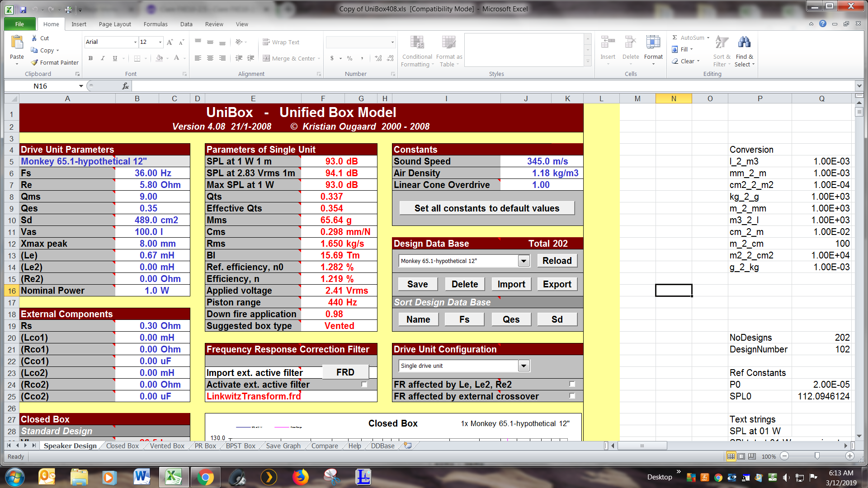Open the Design Data Base driver dropdown
Screen dimensions: 868x488
click(x=524, y=261)
